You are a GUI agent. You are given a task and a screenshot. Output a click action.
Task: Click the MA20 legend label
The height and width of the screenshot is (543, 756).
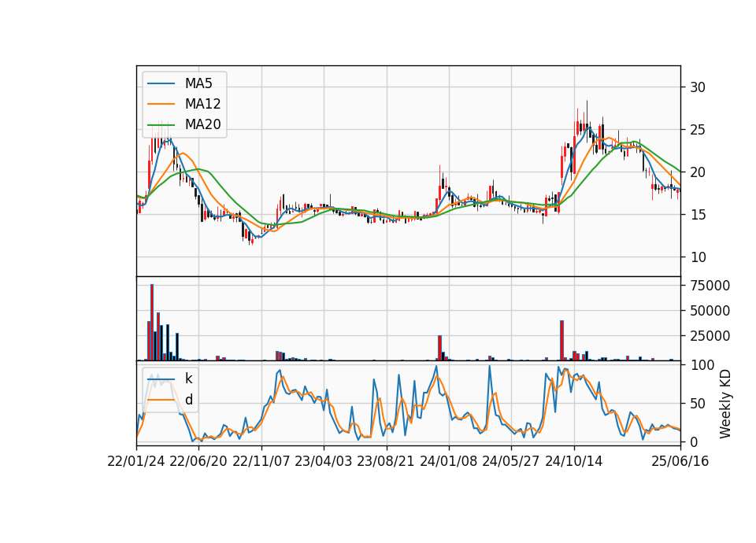pos(202,124)
